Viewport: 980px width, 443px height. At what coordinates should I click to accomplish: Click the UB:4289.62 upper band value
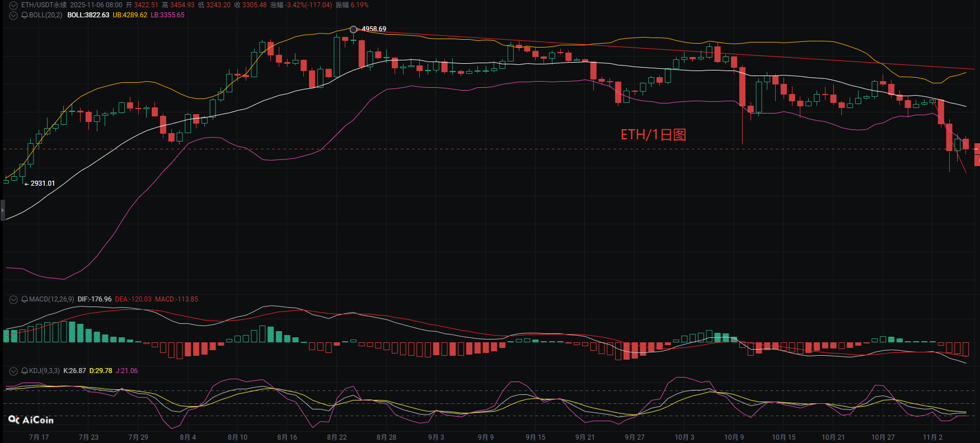pyautogui.click(x=130, y=15)
